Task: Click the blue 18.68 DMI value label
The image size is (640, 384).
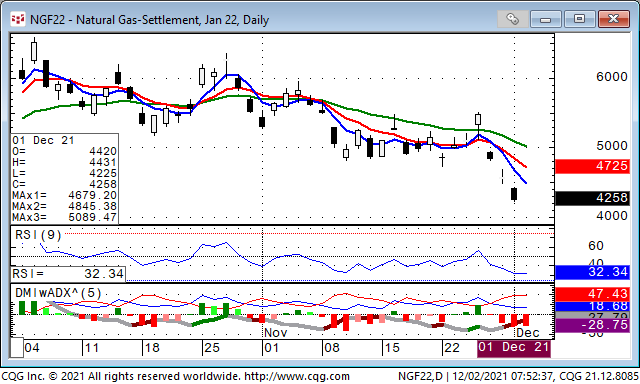Action: [x=592, y=306]
